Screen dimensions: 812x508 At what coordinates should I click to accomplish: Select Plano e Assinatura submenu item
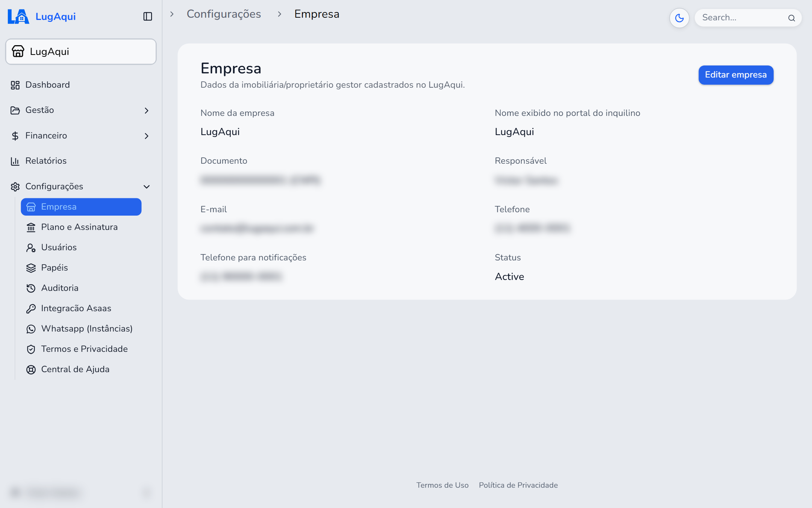pyautogui.click(x=81, y=227)
